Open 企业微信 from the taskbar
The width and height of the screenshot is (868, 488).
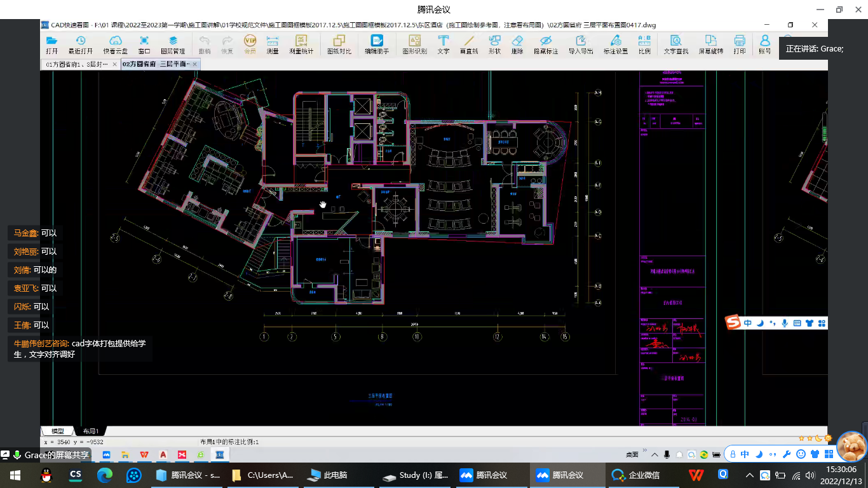(x=635, y=475)
